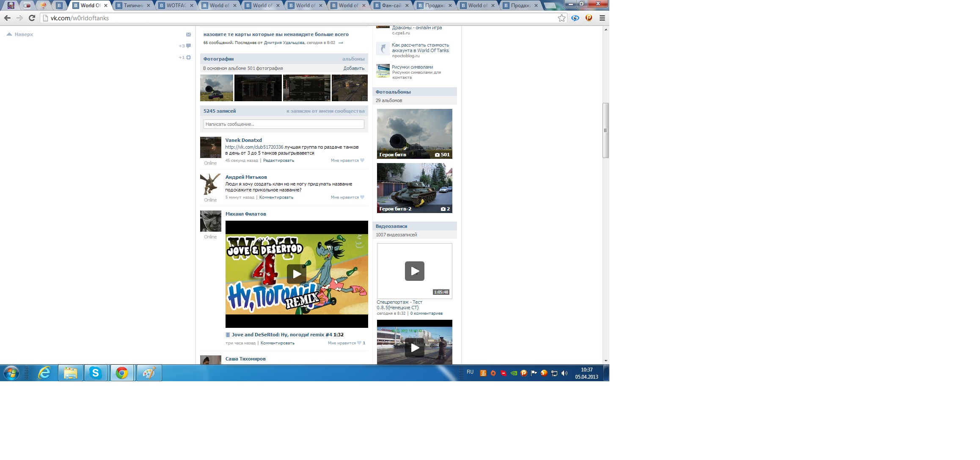Viewport: 980px width, 460px height.
Task: Open the Chrome hamburger menu
Action: click(602, 18)
